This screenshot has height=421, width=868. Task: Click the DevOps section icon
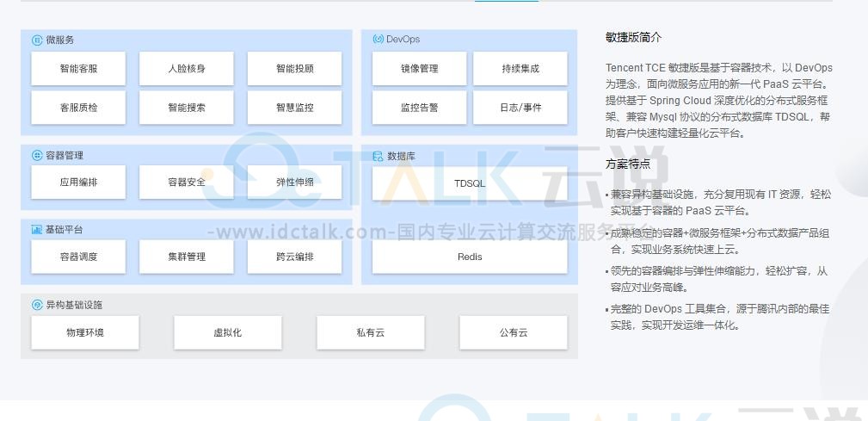pyautogui.click(x=379, y=40)
